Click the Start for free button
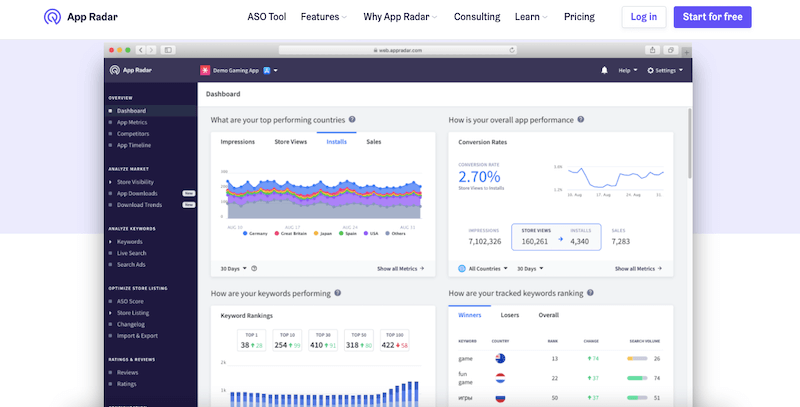800x407 pixels. [x=712, y=17]
